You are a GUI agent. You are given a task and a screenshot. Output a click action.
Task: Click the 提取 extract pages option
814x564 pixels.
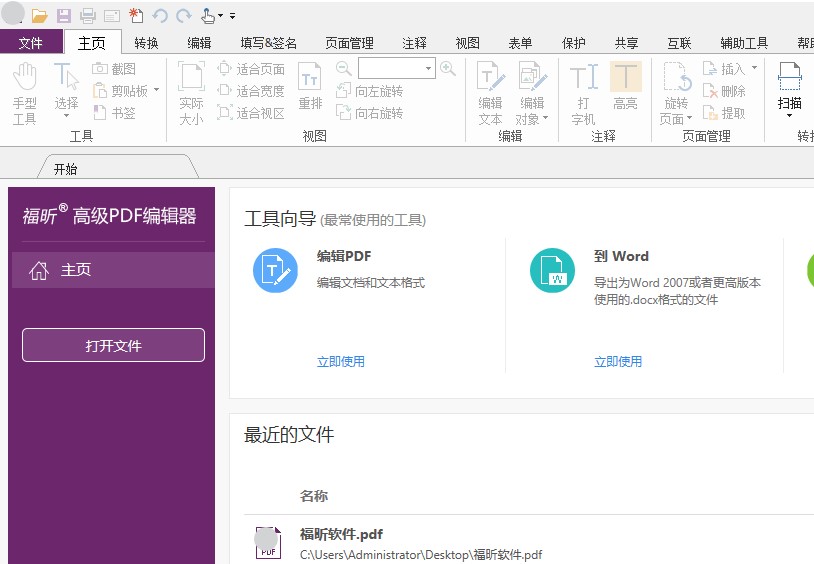(725, 113)
